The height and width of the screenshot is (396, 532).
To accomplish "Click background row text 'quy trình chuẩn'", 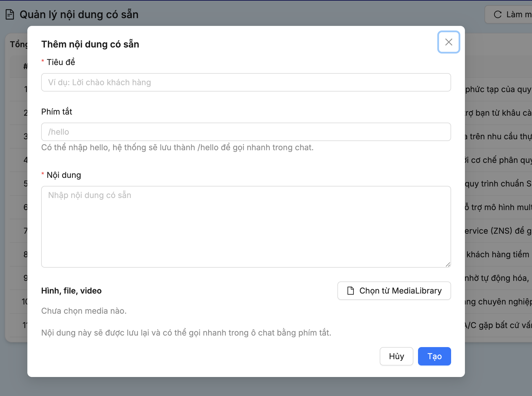I will tap(494, 184).
